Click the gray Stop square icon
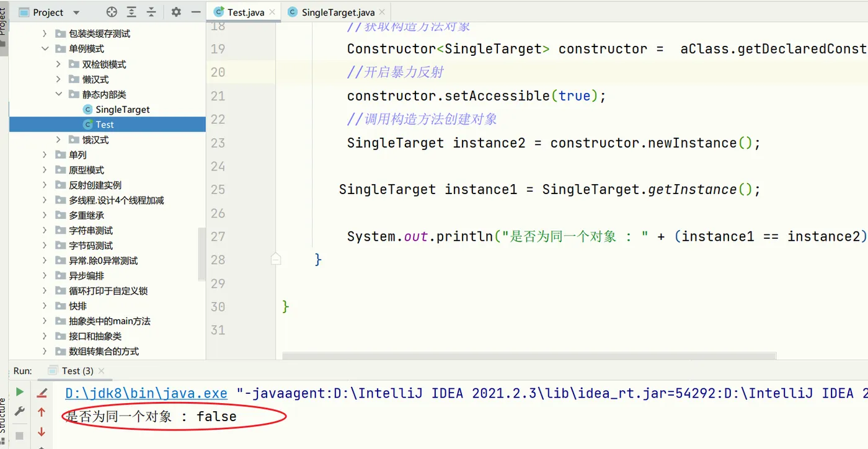The height and width of the screenshot is (449, 868). (20, 436)
